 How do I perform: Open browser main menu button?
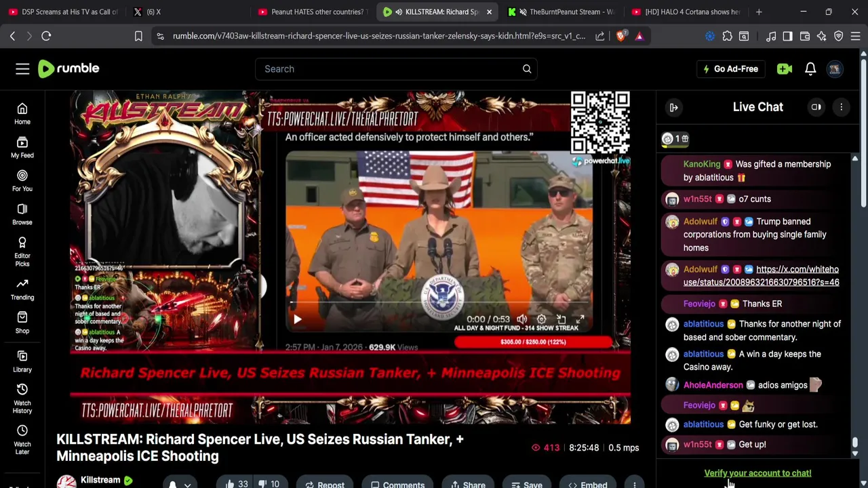click(x=856, y=36)
